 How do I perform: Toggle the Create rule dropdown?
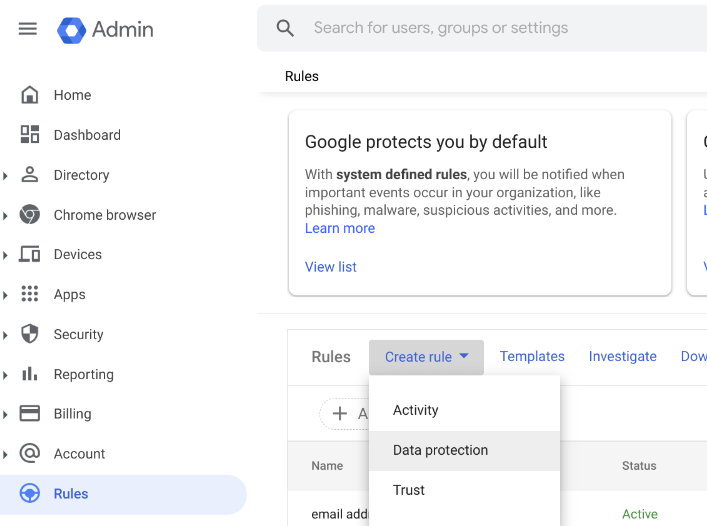[x=426, y=357]
